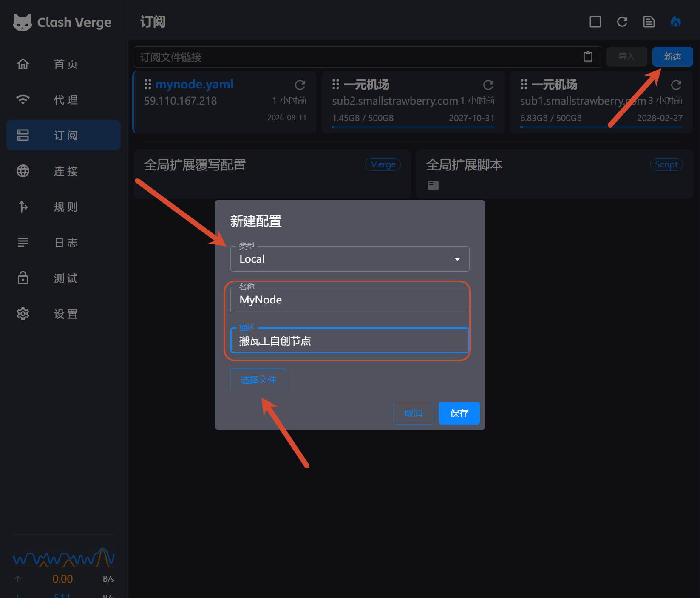Screen dimensions: 700x598
Task: Click the small icon under 全局扩展脚本
Action: click(x=433, y=185)
